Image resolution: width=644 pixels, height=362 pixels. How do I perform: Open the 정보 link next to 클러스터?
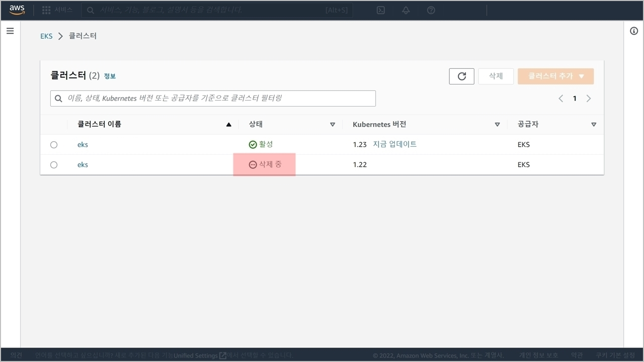[110, 76]
